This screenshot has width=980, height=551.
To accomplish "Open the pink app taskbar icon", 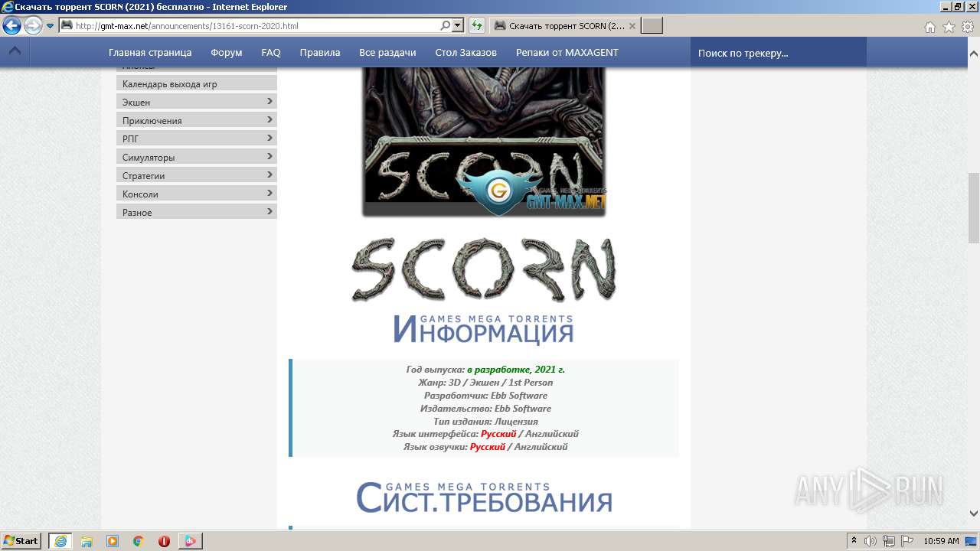I will coord(190,541).
